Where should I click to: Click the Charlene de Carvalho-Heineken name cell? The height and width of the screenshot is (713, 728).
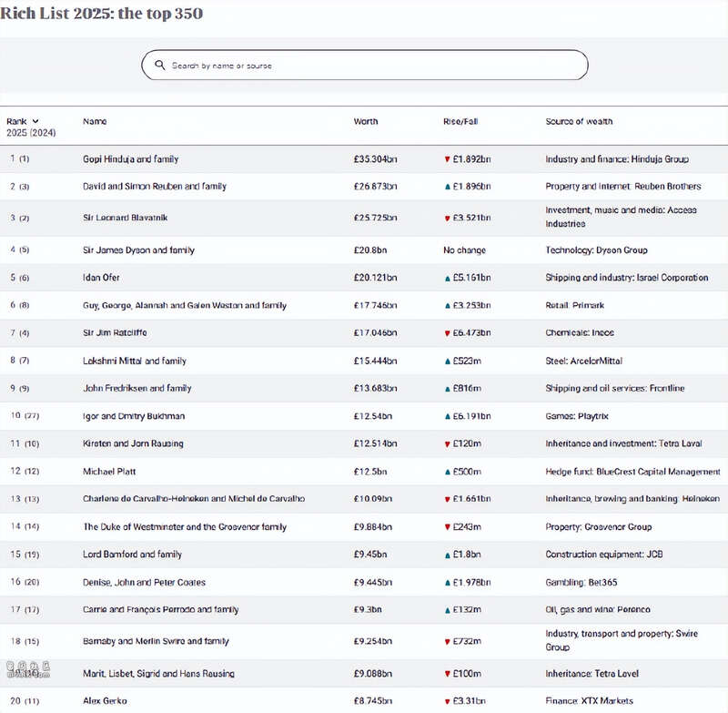[194, 498]
